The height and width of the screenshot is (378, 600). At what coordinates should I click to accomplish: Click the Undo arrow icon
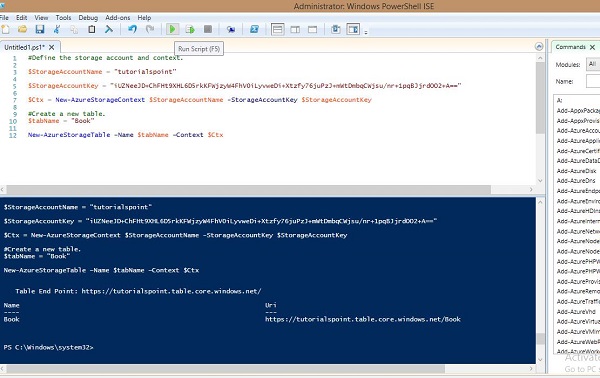[x=132, y=29]
